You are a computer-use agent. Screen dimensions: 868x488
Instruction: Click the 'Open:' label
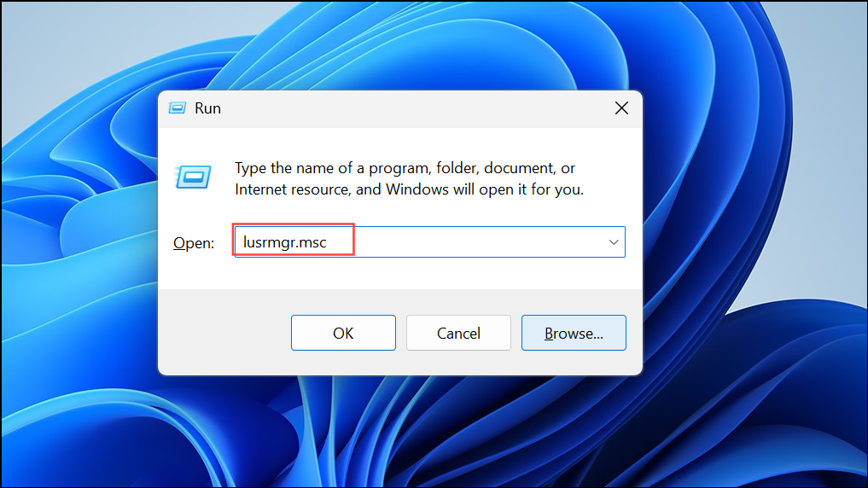[194, 243]
